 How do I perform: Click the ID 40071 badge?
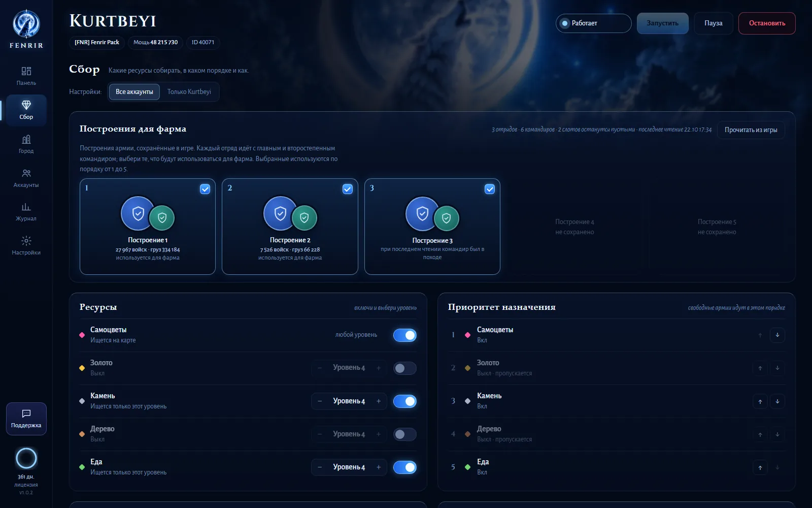coord(203,43)
